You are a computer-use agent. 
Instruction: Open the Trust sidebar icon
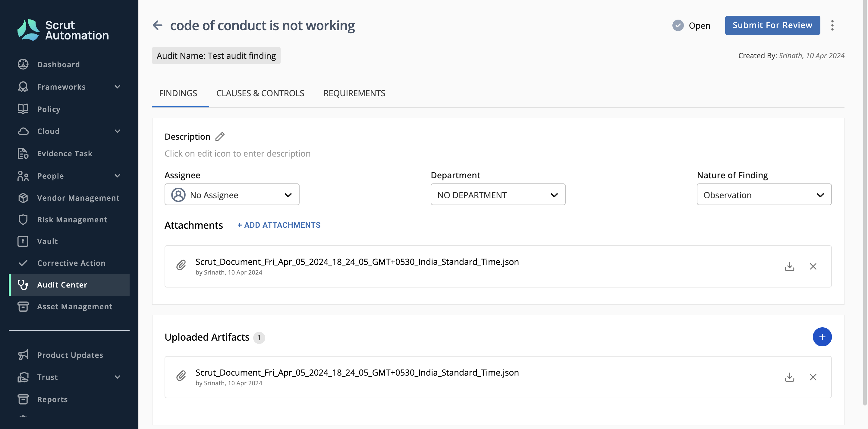point(23,377)
